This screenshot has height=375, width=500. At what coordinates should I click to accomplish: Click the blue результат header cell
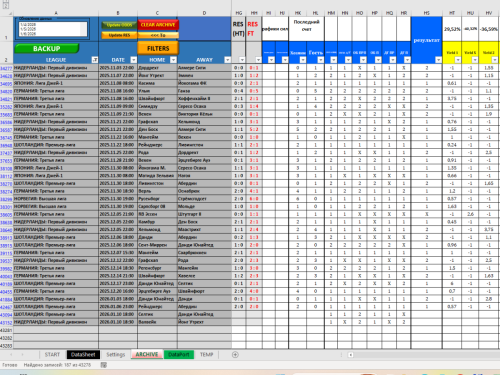(427, 40)
